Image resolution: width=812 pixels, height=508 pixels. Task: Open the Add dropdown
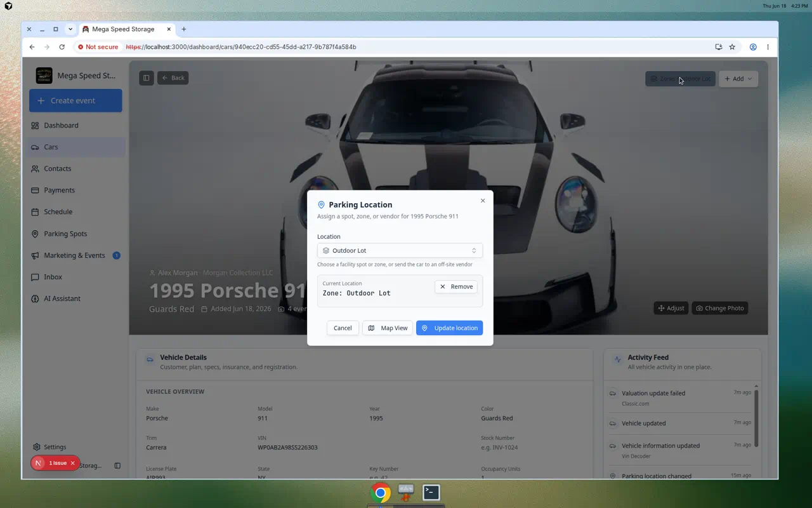click(738, 79)
